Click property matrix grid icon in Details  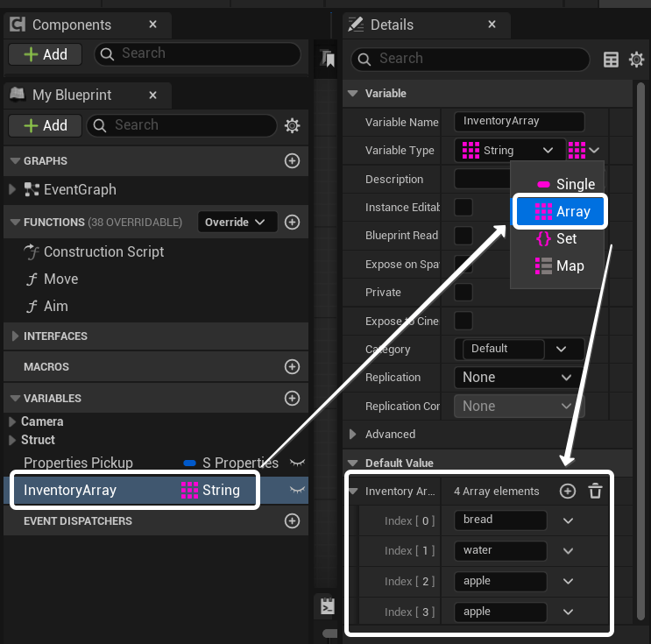[612, 60]
